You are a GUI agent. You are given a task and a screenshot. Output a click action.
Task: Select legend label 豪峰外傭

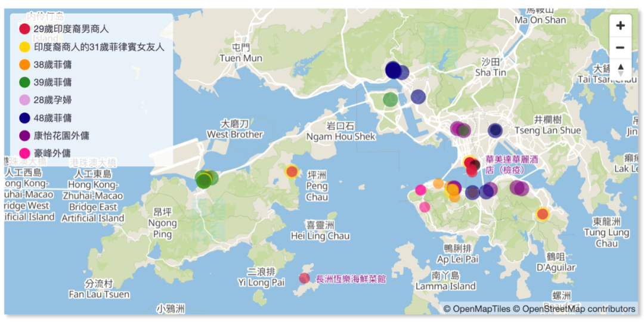click(x=53, y=154)
